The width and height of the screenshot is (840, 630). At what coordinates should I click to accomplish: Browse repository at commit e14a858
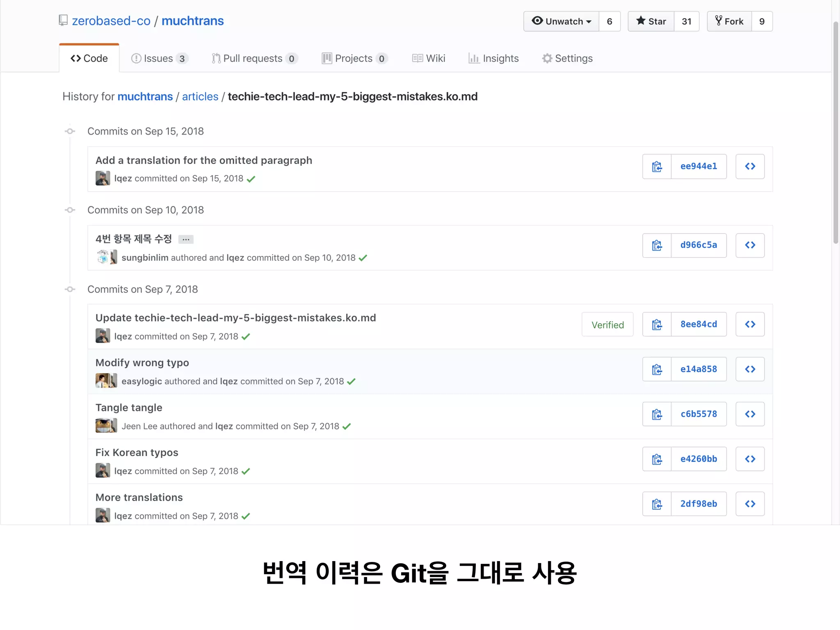point(750,369)
